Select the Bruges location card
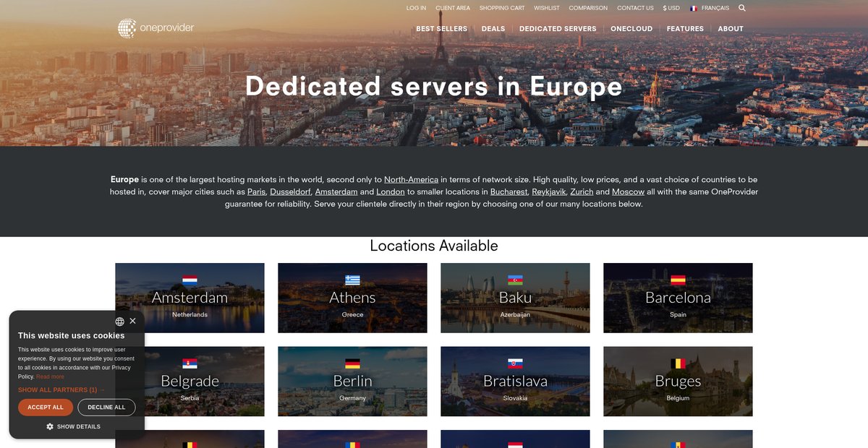 click(678, 382)
